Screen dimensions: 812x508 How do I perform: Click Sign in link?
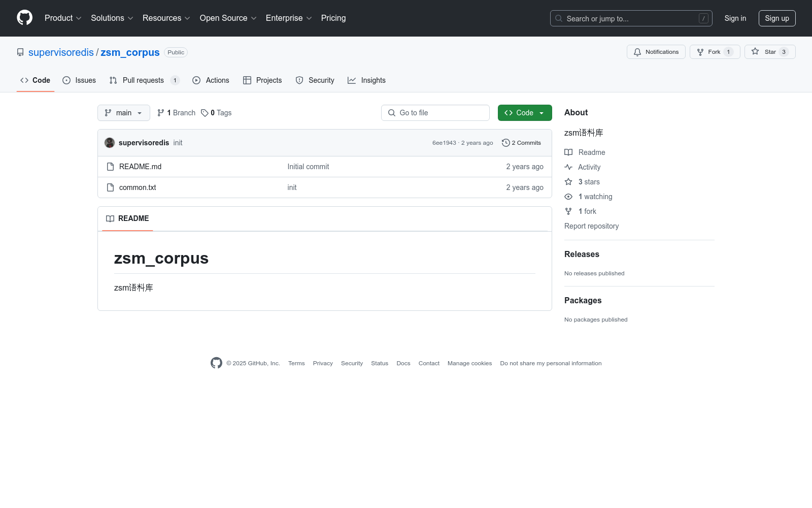coord(735,18)
